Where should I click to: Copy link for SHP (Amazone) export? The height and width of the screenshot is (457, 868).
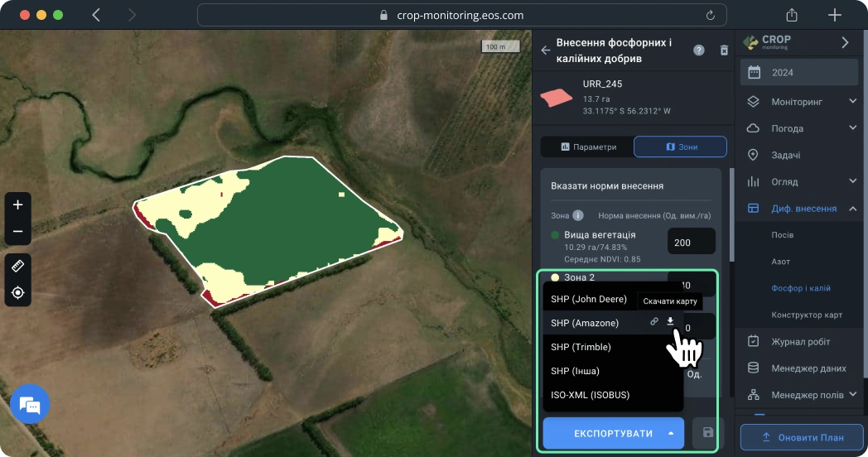[654, 322]
